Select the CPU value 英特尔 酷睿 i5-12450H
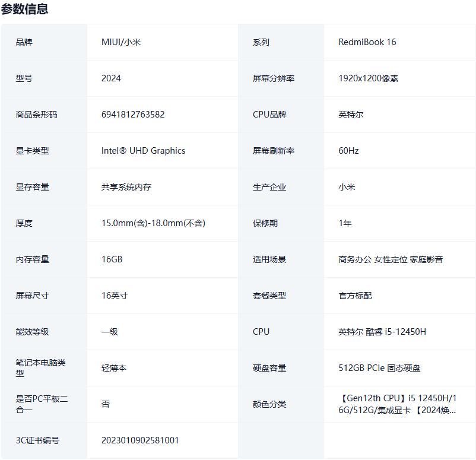Image resolution: width=476 pixels, height=460 pixels. point(382,332)
